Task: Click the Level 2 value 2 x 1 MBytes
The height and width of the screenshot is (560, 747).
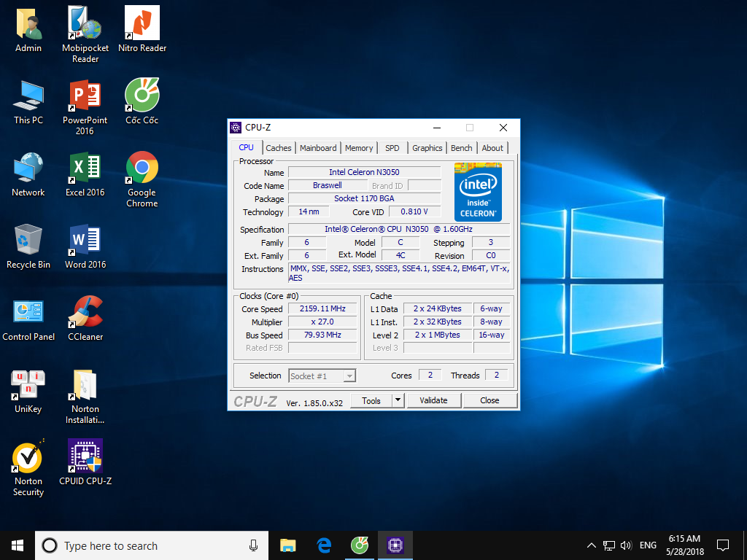Action: (x=438, y=335)
